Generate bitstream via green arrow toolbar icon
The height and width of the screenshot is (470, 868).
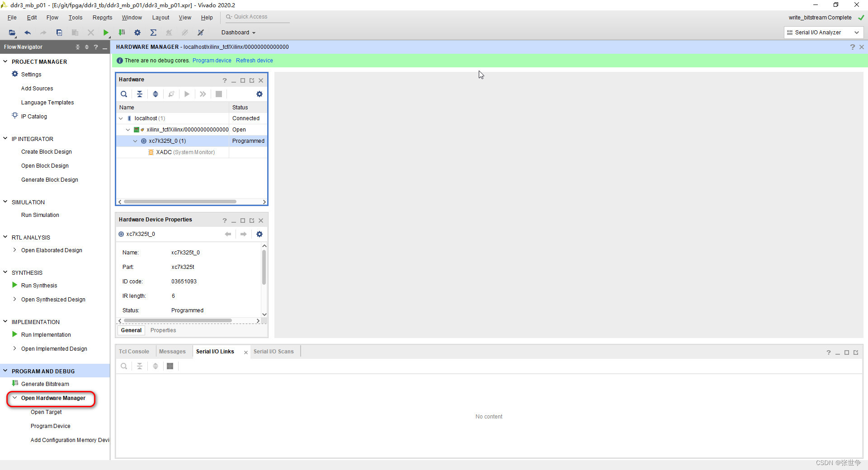point(122,33)
